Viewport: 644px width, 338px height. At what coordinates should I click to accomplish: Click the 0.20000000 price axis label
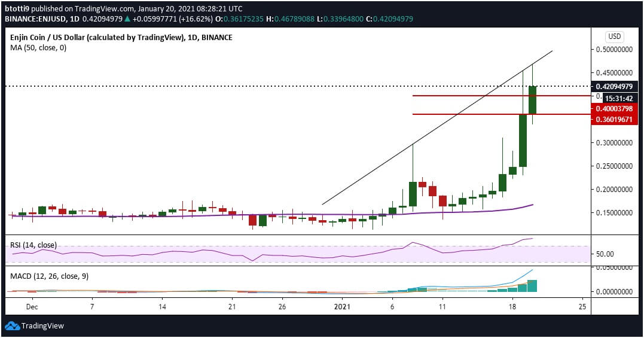coord(614,189)
